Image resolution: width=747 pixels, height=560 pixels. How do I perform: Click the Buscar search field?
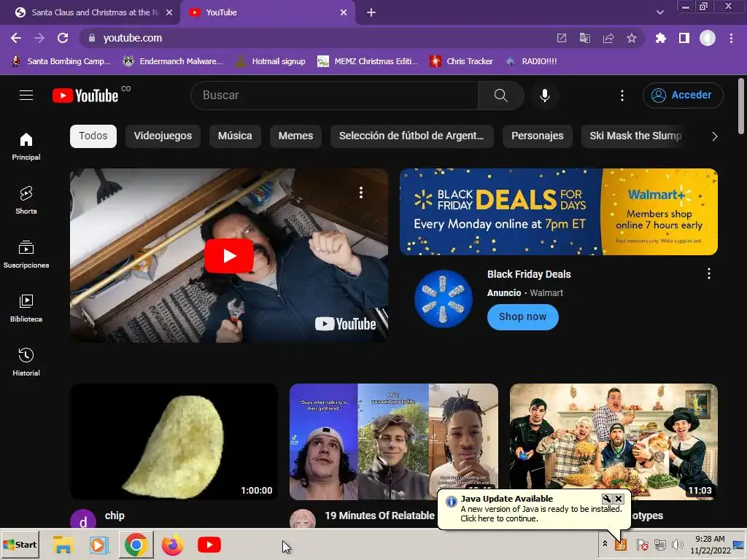334,96
